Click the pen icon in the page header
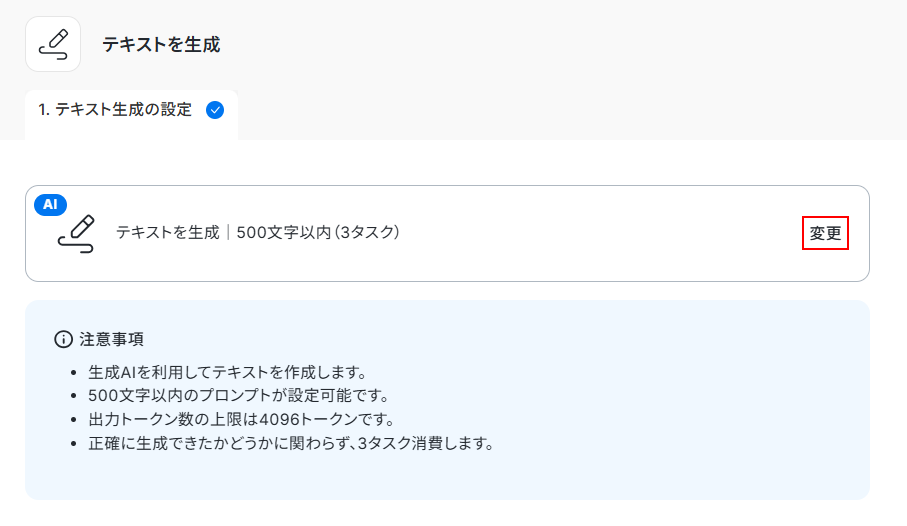The height and width of the screenshot is (526, 907). (53, 44)
